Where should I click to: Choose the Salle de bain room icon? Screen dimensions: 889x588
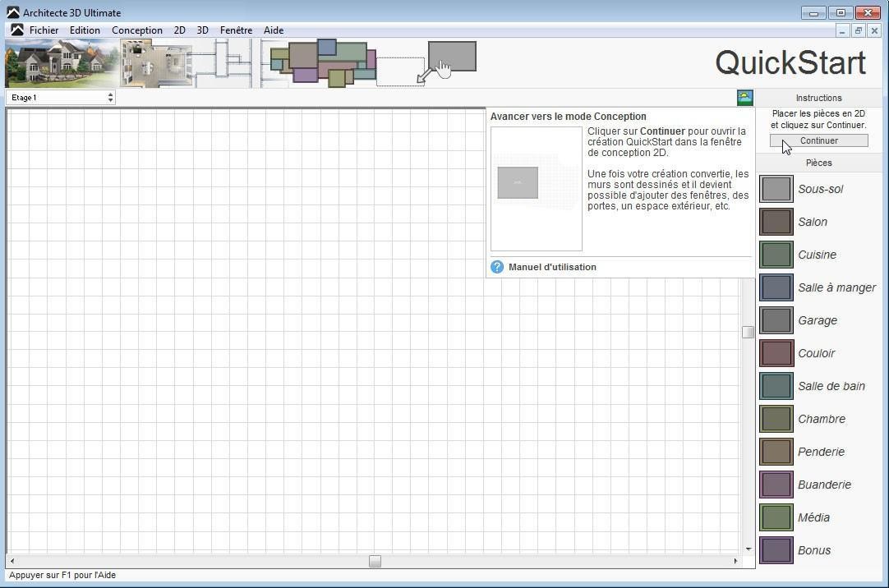tap(776, 386)
